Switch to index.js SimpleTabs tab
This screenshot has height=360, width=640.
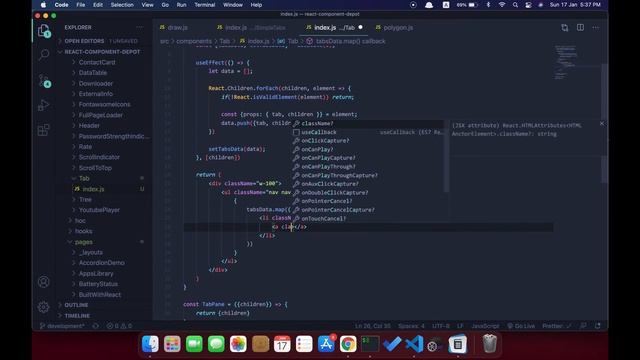point(255,27)
